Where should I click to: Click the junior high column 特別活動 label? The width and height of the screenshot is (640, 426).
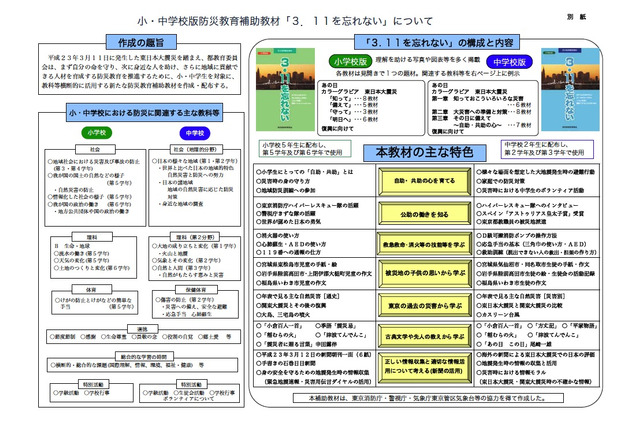(x=191, y=384)
